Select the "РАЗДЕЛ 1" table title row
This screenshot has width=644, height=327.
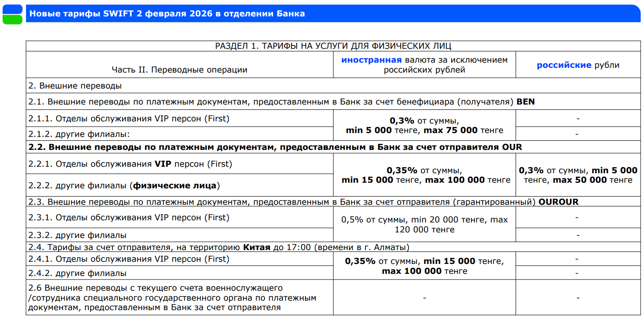(x=333, y=46)
